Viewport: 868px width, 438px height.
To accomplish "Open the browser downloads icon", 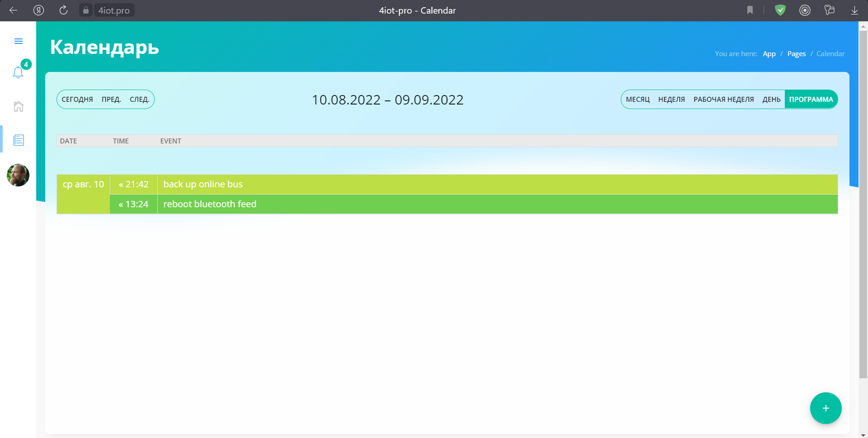I will tap(854, 10).
